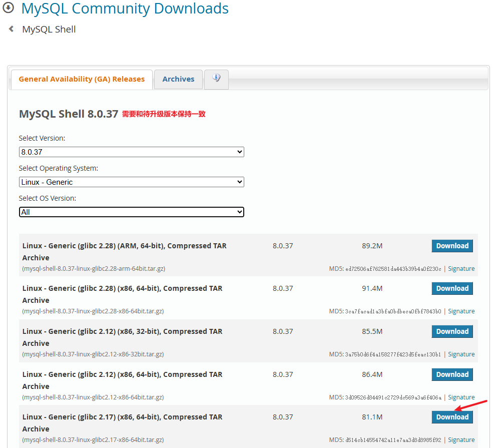Download the glibc 2.28 x86 64-bit archive
Viewport: 500px width, 448px height.
[x=452, y=288]
